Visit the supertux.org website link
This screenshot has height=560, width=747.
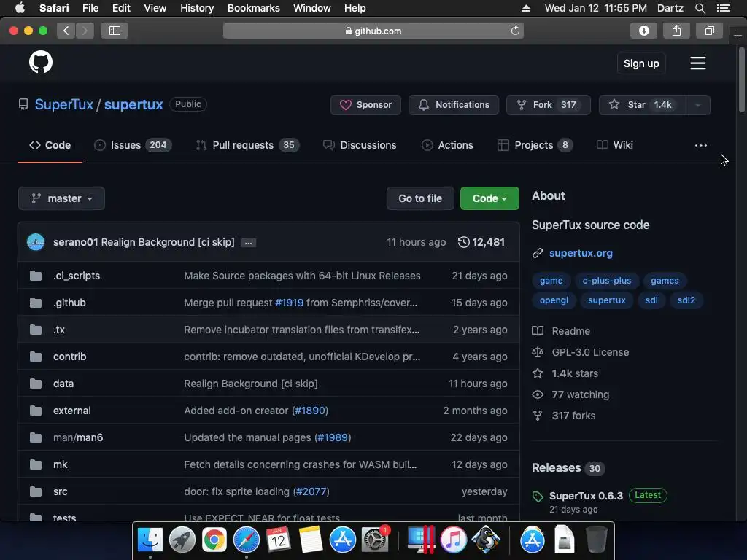pos(581,253)
